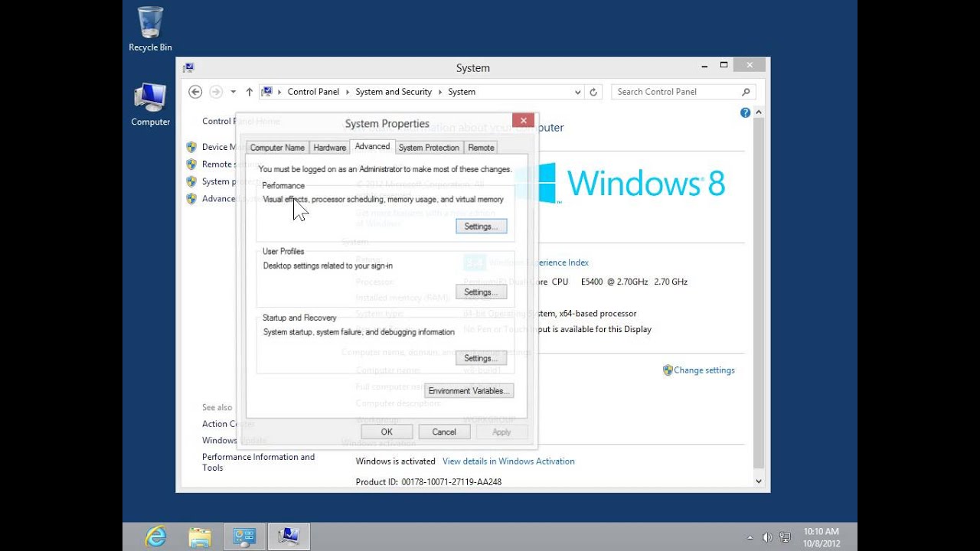Screen dimensions: 980x551
Task: Click the shield icon beside Remote settings
Action: point(191,164)
